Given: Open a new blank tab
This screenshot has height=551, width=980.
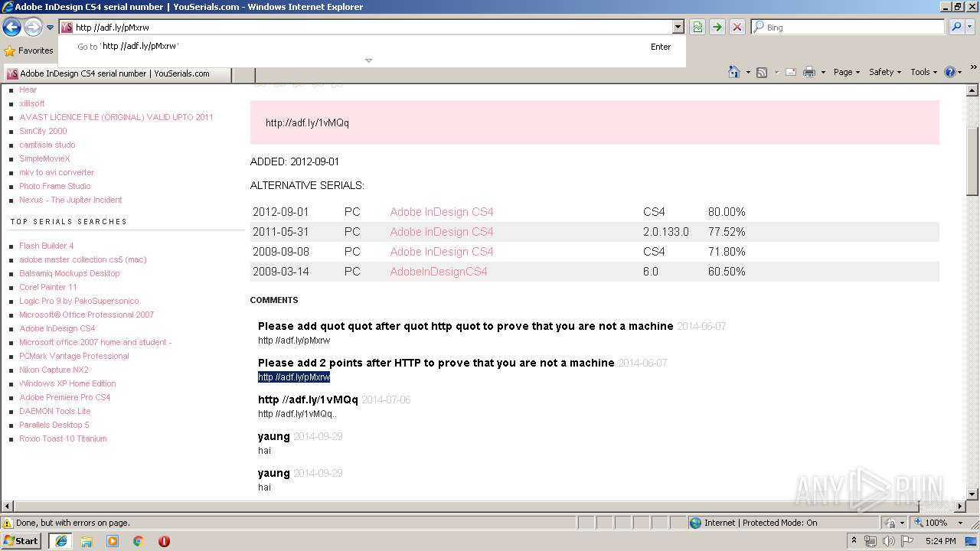Looking at the screenshot, I should tap(244, 74).
